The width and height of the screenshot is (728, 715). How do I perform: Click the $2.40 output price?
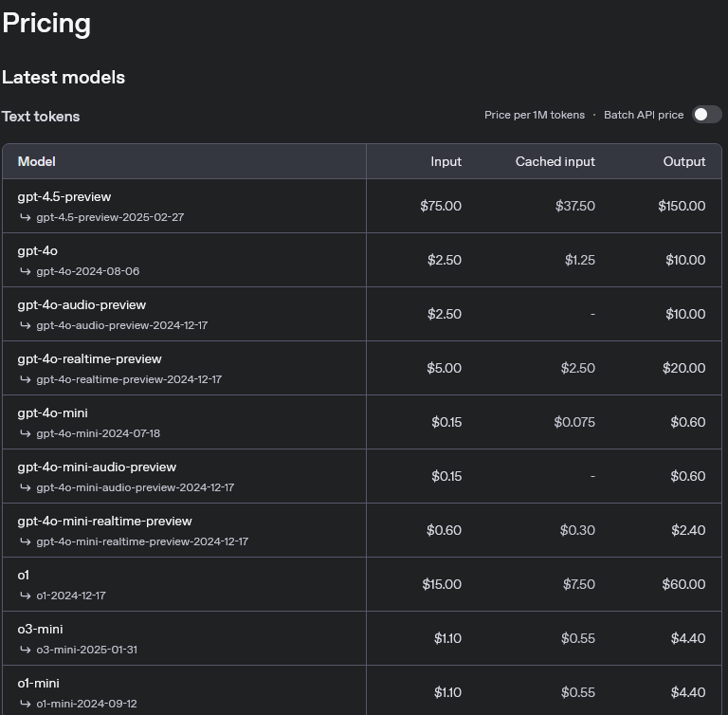(x=688, y=530)
